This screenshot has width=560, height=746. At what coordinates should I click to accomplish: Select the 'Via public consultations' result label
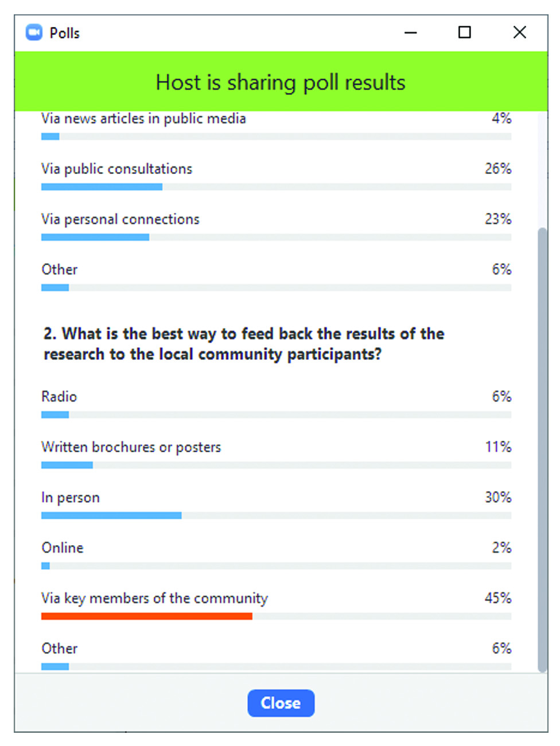click(x=116, y=169)
